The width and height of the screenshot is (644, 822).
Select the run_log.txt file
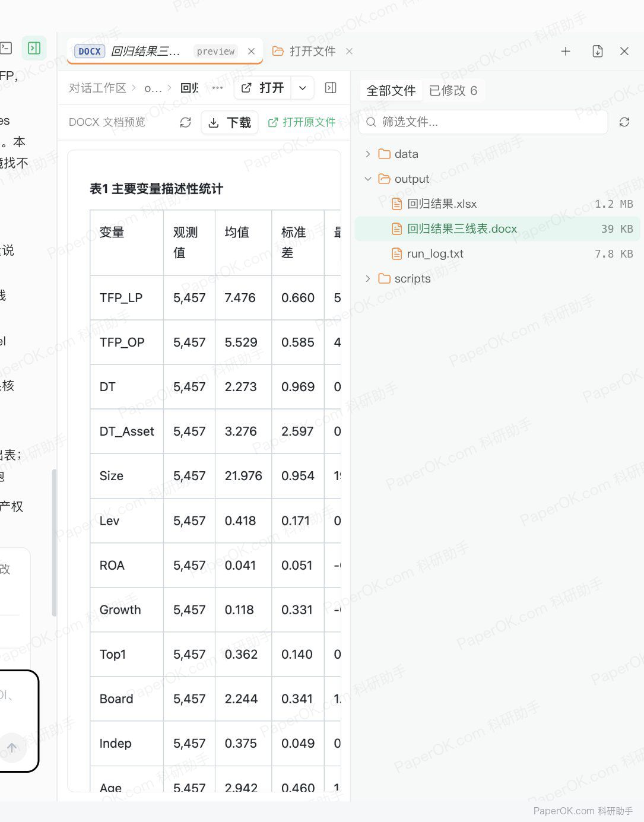coord(497,253)
